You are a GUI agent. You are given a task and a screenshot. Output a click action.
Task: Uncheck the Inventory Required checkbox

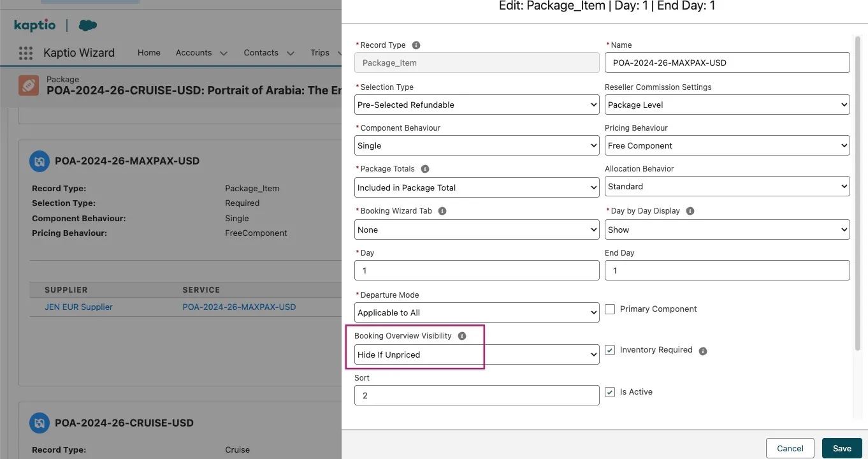pos(610,350)
